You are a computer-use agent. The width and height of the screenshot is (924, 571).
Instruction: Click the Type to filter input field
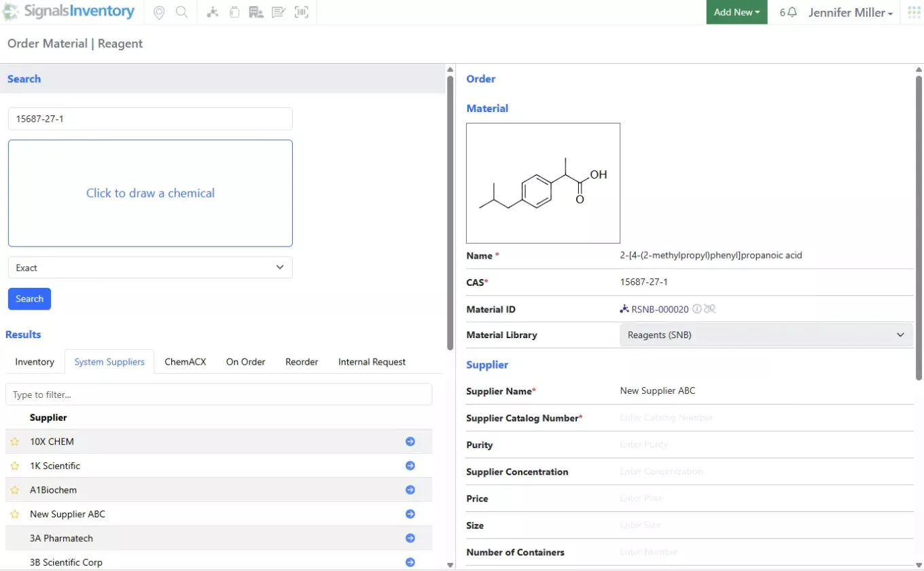click(x=219, y=394)
